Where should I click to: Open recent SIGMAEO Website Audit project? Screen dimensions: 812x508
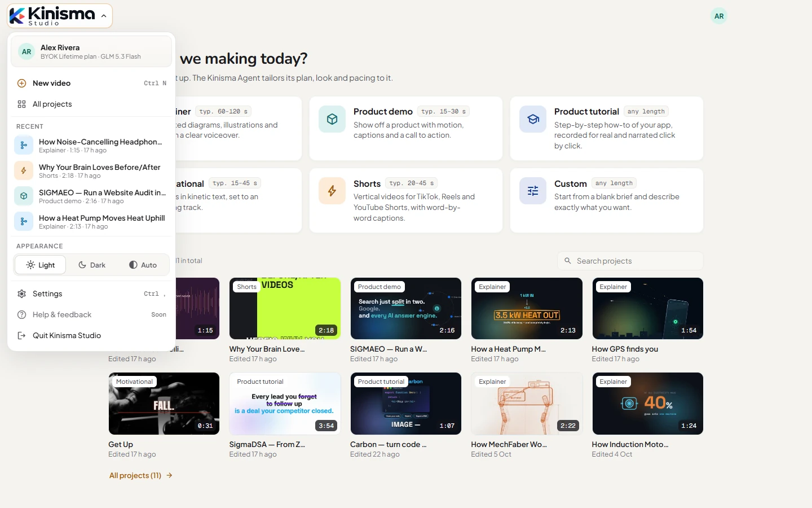(x=91, y=196)
